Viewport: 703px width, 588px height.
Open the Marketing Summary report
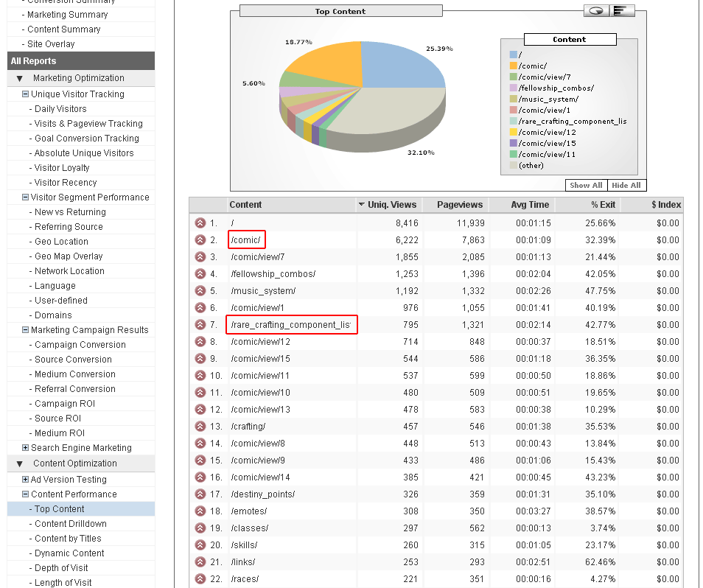(67, 15)
